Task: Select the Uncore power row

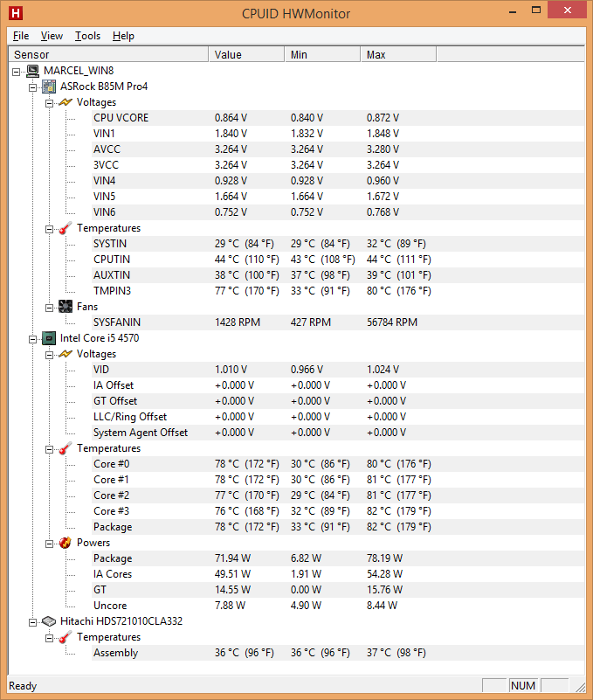Action: click(338, 606)
